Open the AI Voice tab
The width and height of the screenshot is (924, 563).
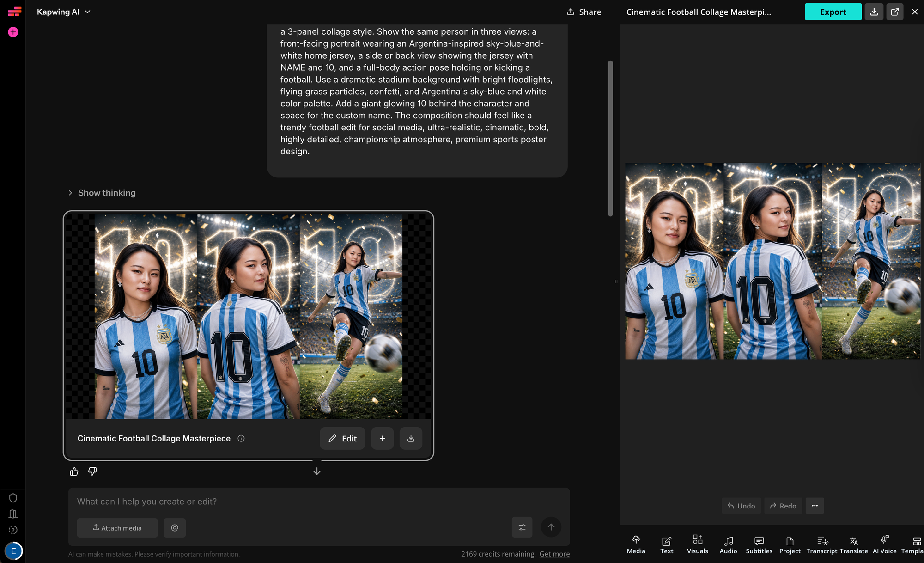(885, 545)
